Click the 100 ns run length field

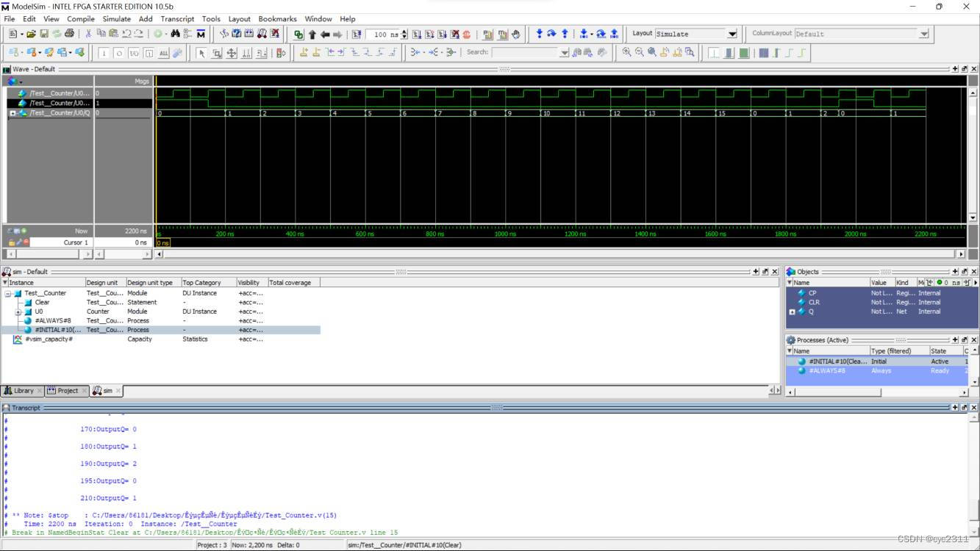pos(382,34)
